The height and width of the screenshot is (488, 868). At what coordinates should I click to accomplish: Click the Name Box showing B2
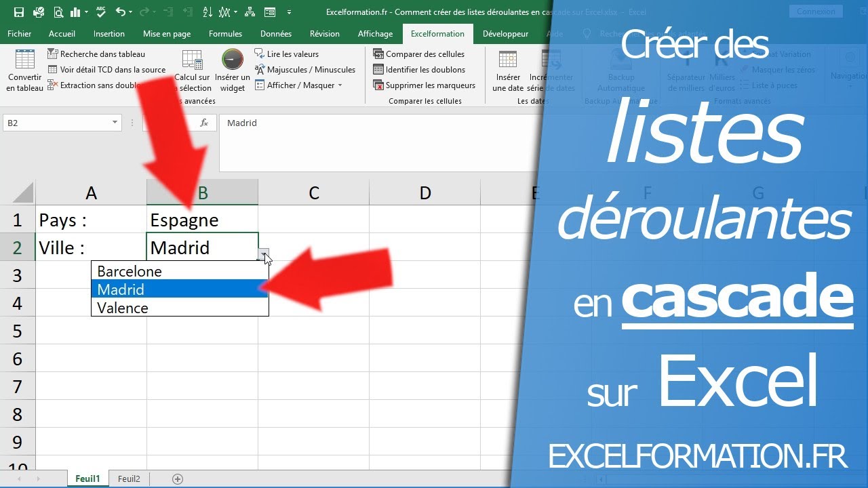(56, 123)
